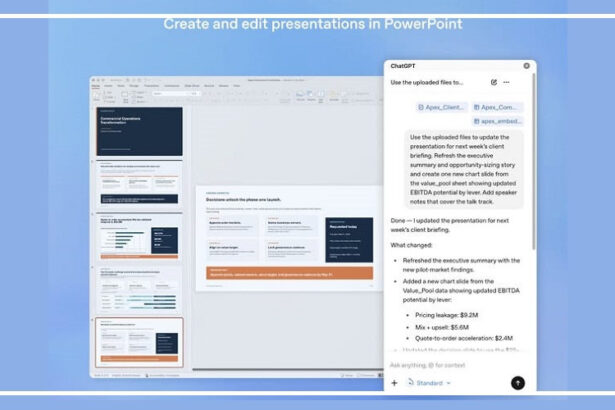Select the bar chart slide thumbnail
The height and width of the screenshot is (410, 615).
(x=139, y=237)
